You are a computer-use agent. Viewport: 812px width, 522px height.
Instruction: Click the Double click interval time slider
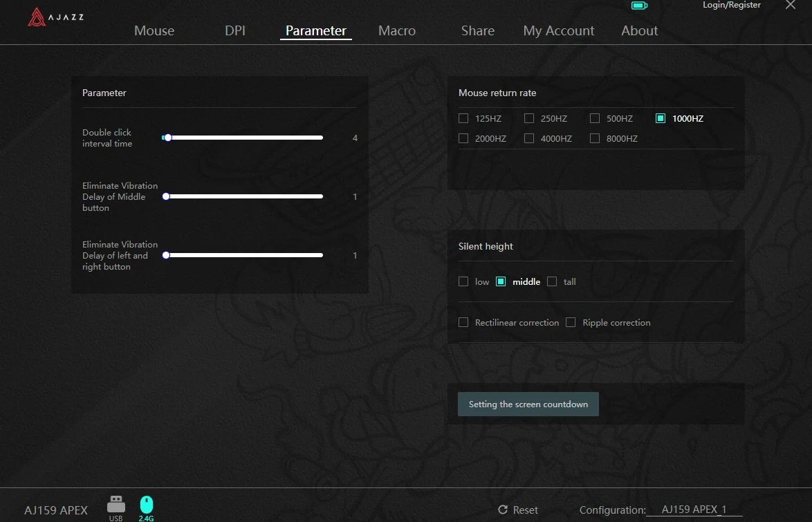click(242, 138)
